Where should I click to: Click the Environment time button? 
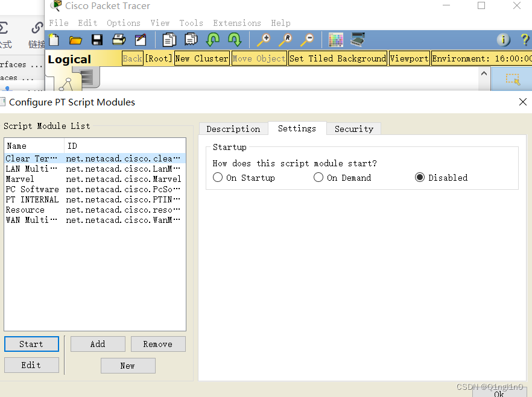[481, 58]
